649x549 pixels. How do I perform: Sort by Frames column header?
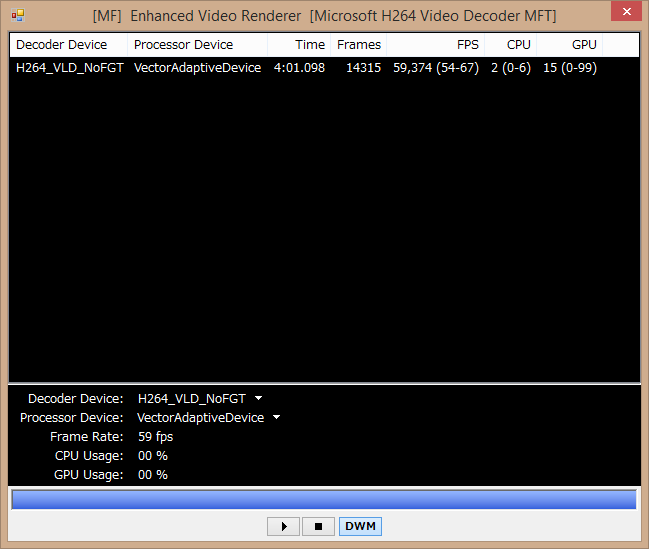(x=358, y=45)
